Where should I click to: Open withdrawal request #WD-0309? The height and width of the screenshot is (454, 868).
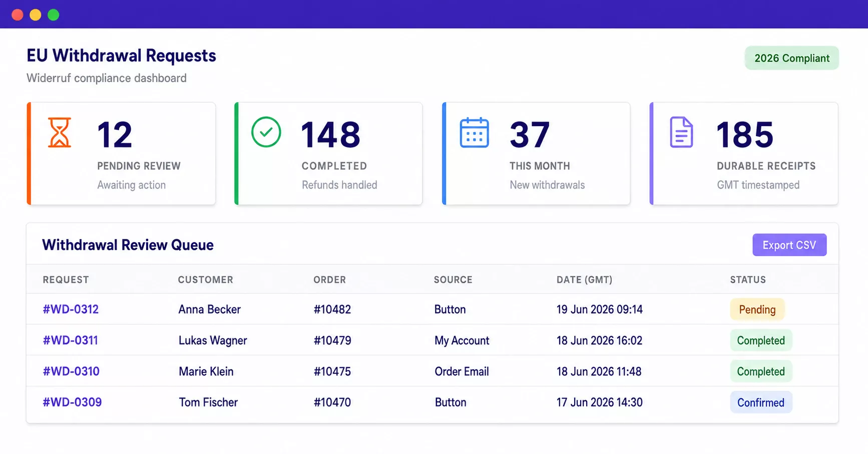pos(72,402)
